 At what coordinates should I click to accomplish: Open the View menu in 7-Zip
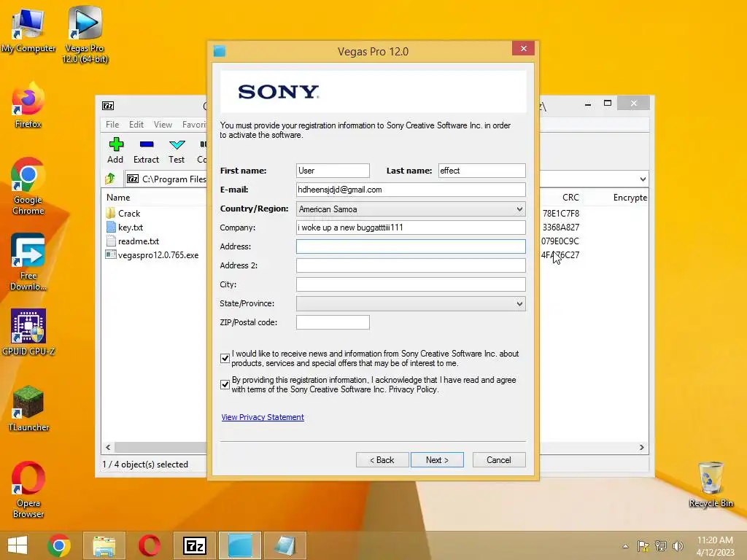[x=163, y=124]
